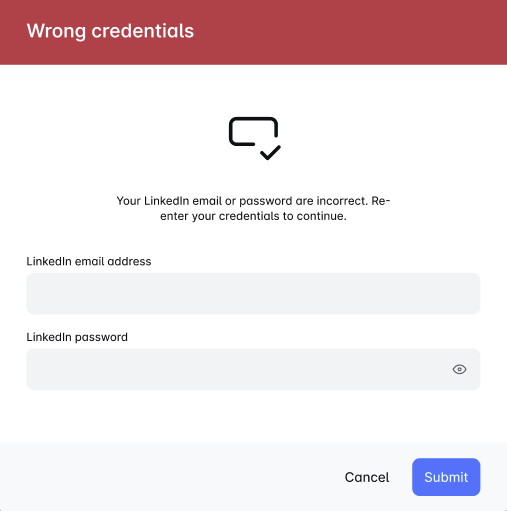
Task: Focus the LinkedIn password field
Action: pos(253,369)
